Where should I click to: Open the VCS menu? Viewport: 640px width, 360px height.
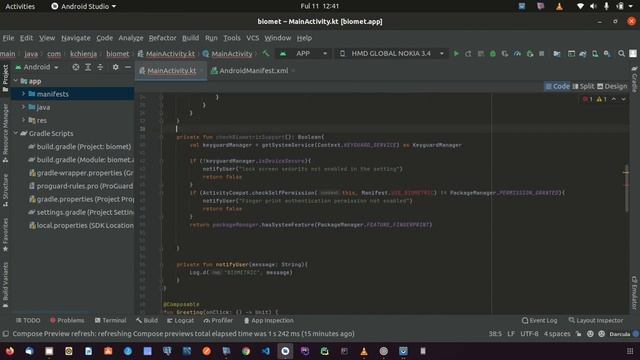click(253, 38)
